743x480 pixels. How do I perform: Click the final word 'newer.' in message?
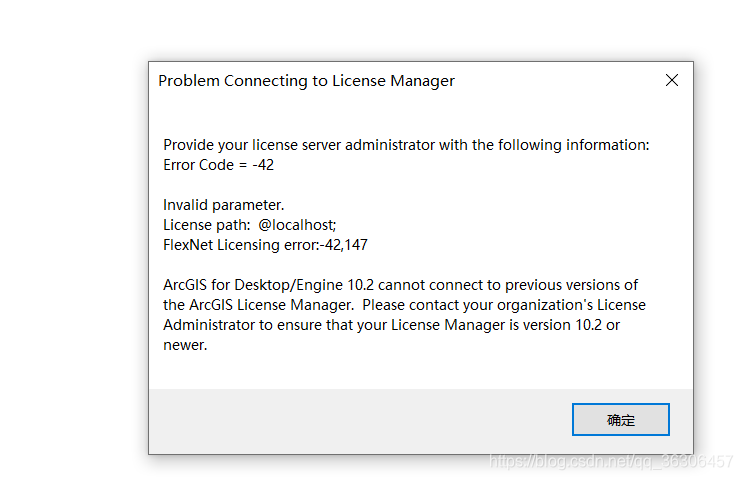pyautogui.click(x=185, y=345)
